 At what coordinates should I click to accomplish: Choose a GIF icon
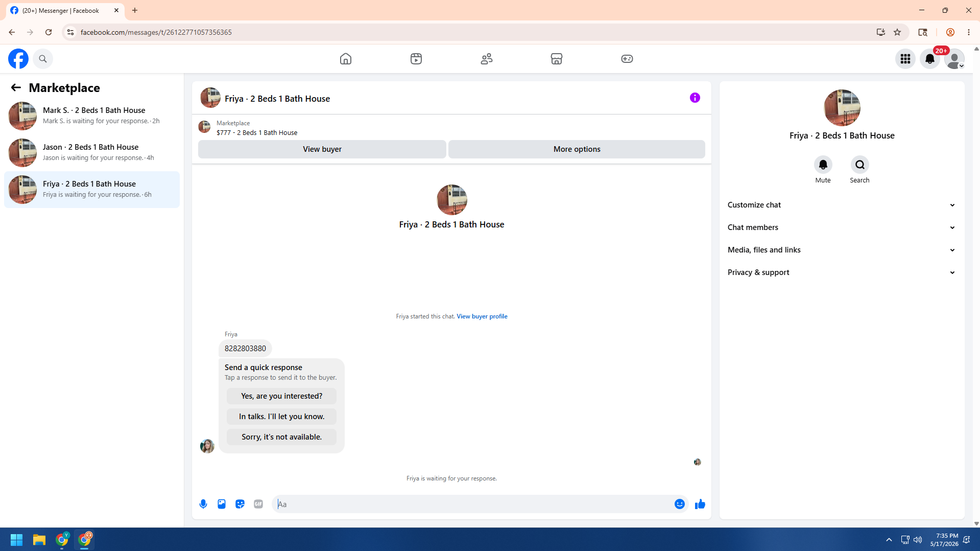(258, 504)
